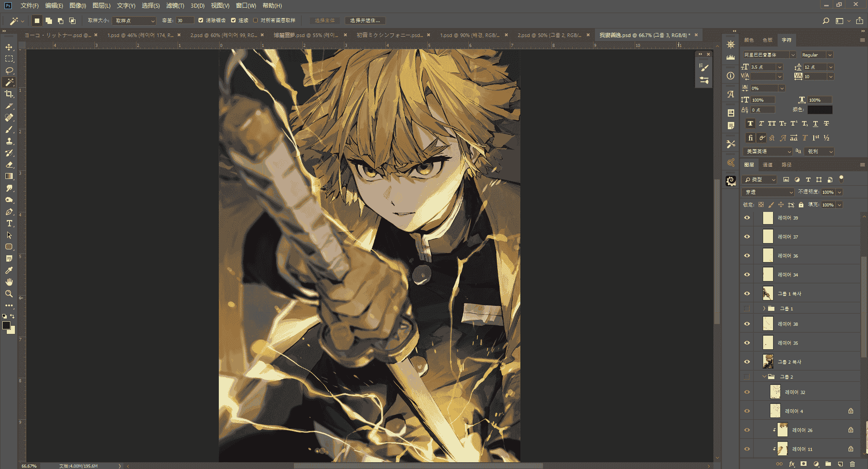
Task: Select the Rectangular Marquee tool
Action: click(x=9, y=59)
